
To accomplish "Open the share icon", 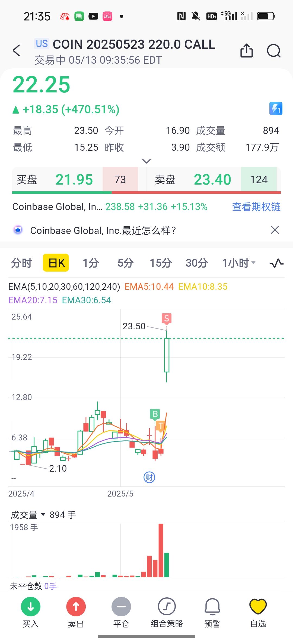I will tap(246, 50).
